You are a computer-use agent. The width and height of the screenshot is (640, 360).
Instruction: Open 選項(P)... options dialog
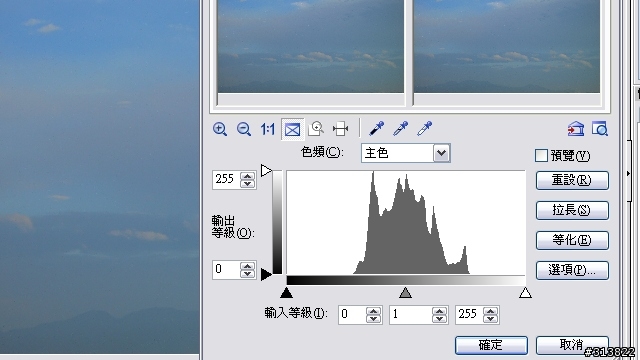click(572, 270)
